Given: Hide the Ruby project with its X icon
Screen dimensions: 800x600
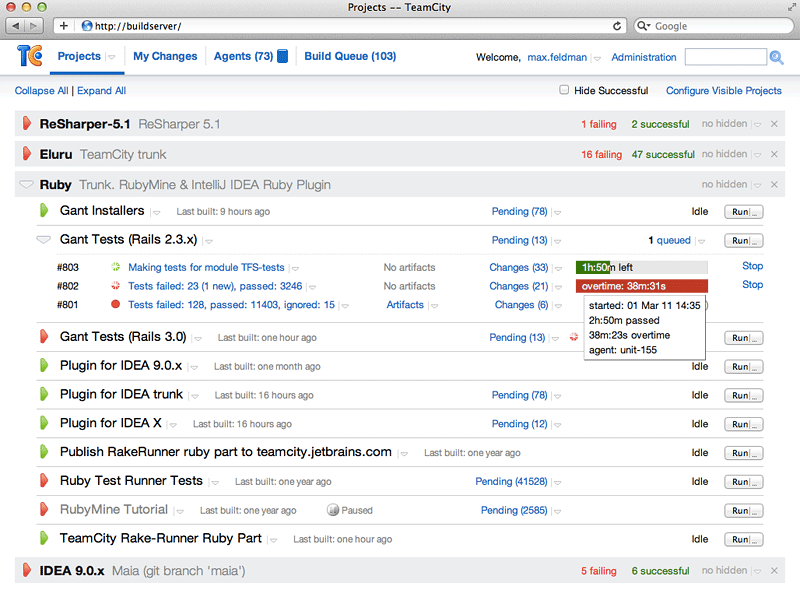Looking at the screenshot, I should (x=774, y=185).
